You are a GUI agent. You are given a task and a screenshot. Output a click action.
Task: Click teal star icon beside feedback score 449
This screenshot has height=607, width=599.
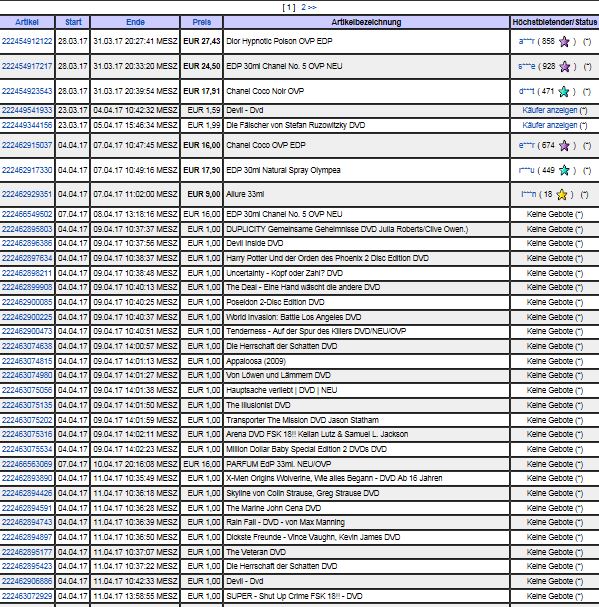click(565, 170)
